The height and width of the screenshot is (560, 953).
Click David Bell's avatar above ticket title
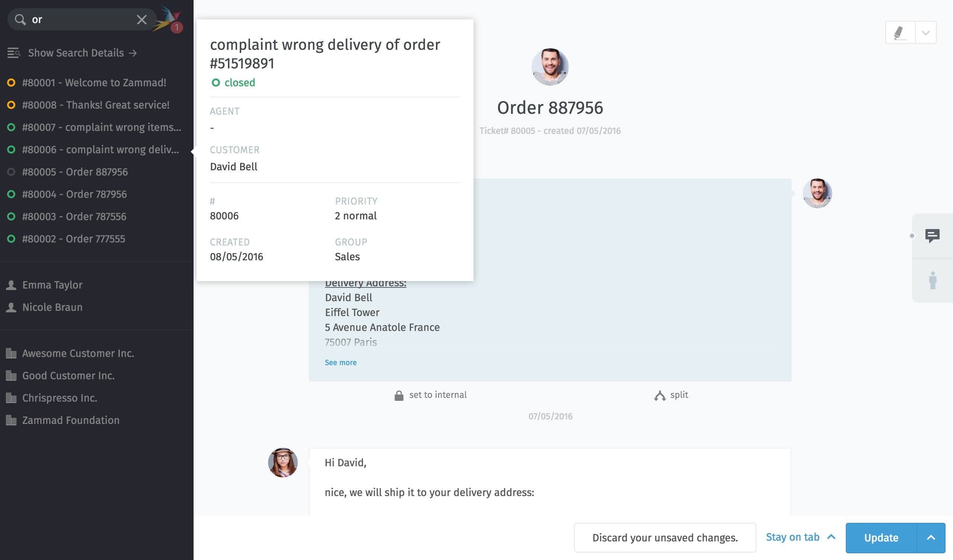click(549, 67)
